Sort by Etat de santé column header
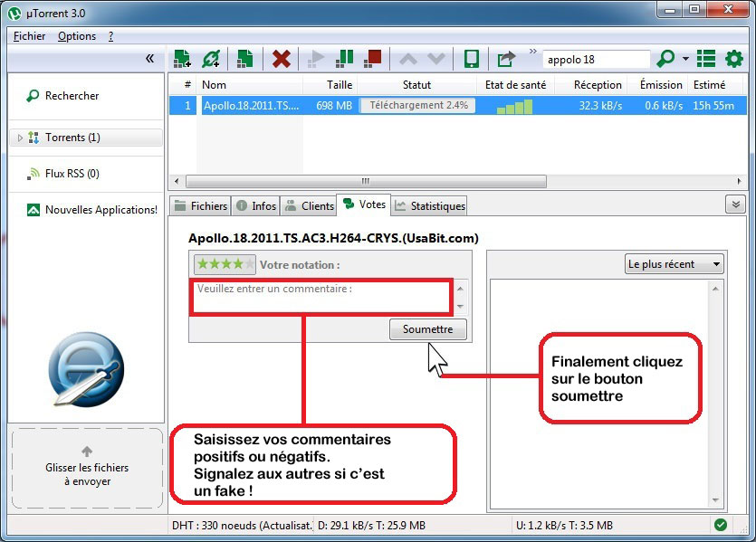The height and width of the screenshot is (542, 756). coord(515,85)
